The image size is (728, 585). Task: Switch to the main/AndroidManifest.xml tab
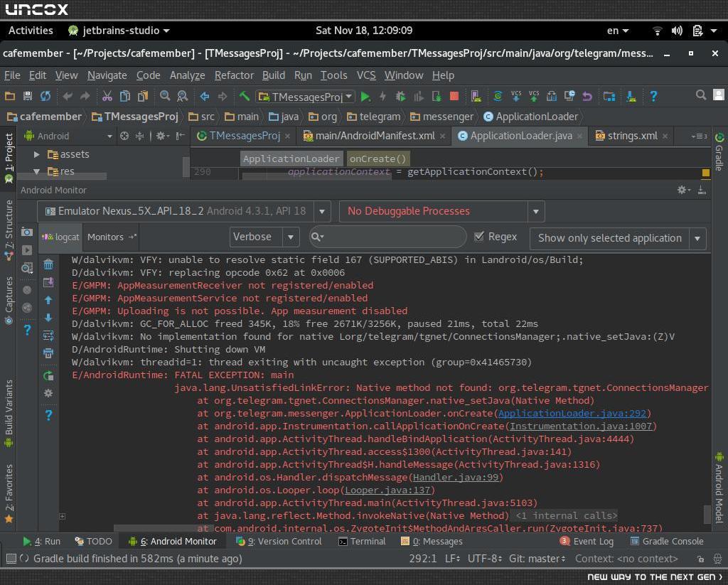pyautogui.click(x=374, y=136)
